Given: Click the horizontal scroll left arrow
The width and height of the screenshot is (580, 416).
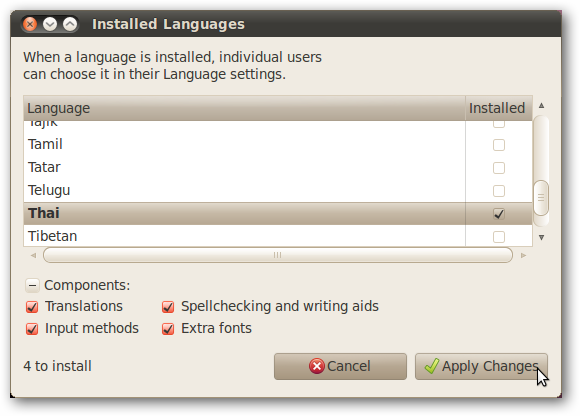Looking at the screenshot, I should 33,255.
